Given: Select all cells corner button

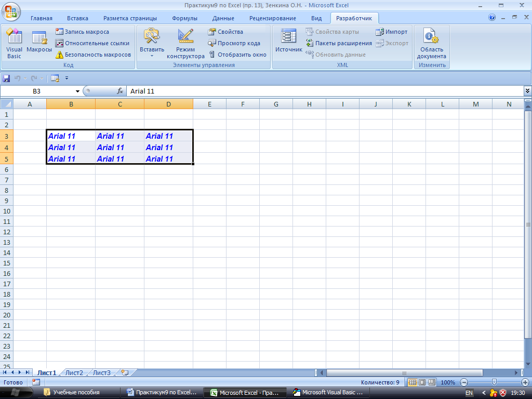Looking at the screenshot, I should [6, 104].
